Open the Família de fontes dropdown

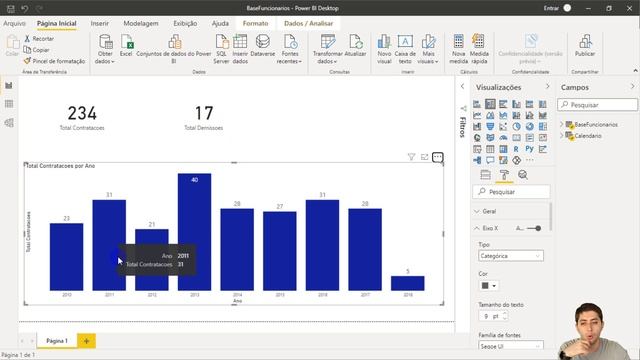[x=511, y=346]
